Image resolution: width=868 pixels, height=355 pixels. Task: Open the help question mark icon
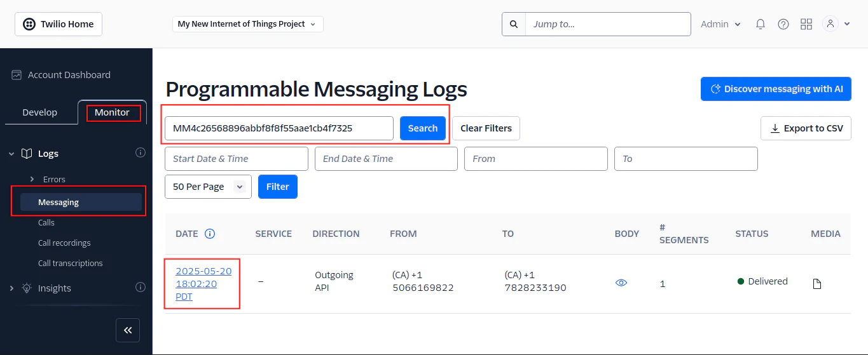(x=783, y=24)
